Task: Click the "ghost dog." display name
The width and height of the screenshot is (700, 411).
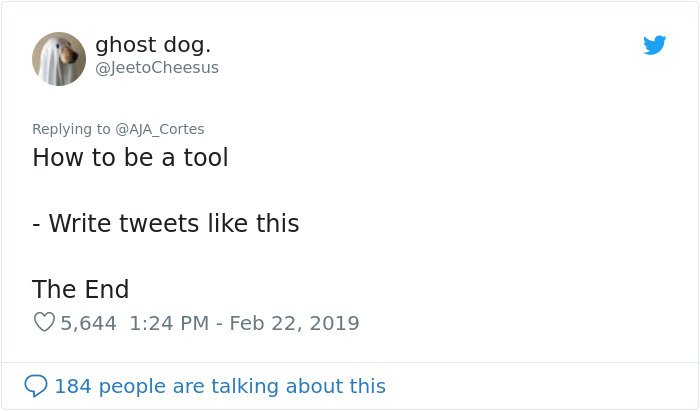Action: [x=153, y=45]
